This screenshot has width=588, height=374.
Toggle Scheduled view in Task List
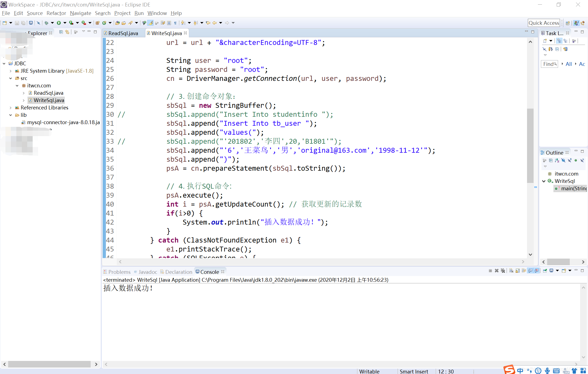point(565,41)
